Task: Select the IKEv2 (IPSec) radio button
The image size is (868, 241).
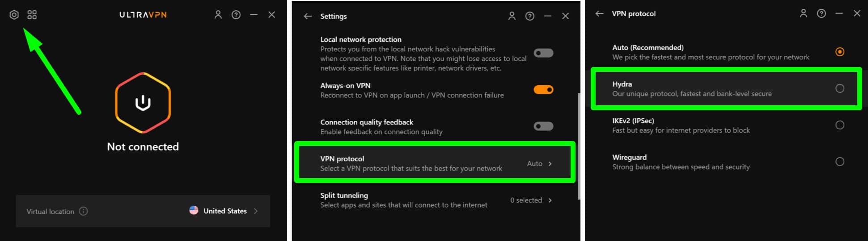Action: [840, 125]
